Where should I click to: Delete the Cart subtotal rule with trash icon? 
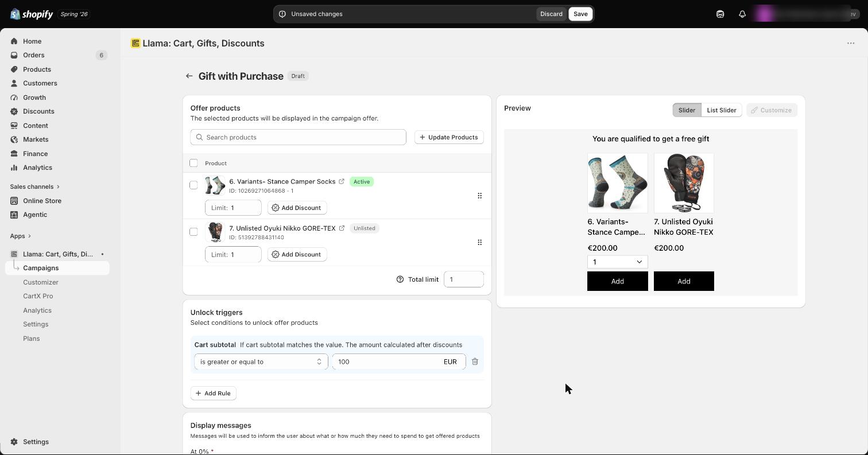pyautogui.click(x=475, y=361)
